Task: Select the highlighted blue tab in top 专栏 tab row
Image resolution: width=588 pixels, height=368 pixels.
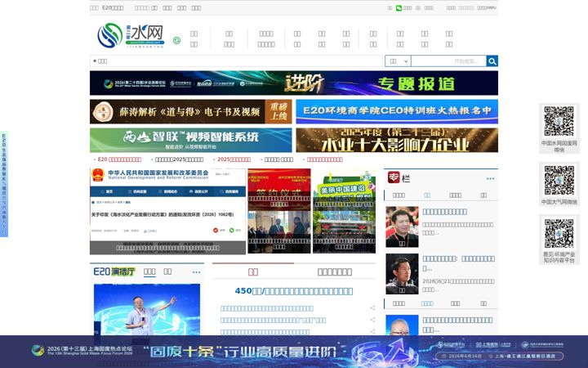Action: (427, 195)
